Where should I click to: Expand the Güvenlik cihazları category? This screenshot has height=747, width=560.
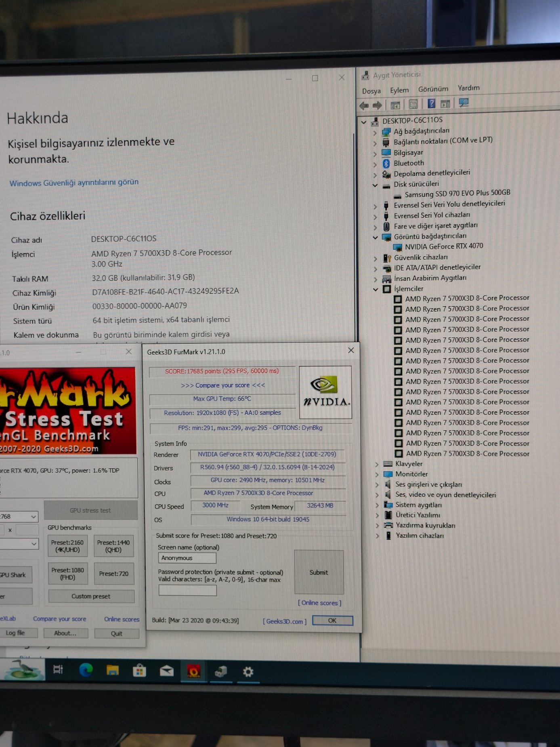375,258
